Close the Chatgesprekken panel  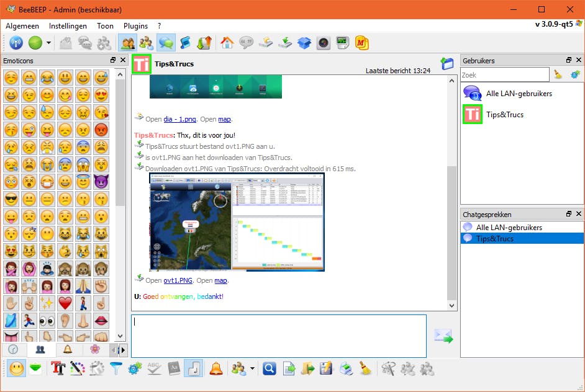coord(579,214)
